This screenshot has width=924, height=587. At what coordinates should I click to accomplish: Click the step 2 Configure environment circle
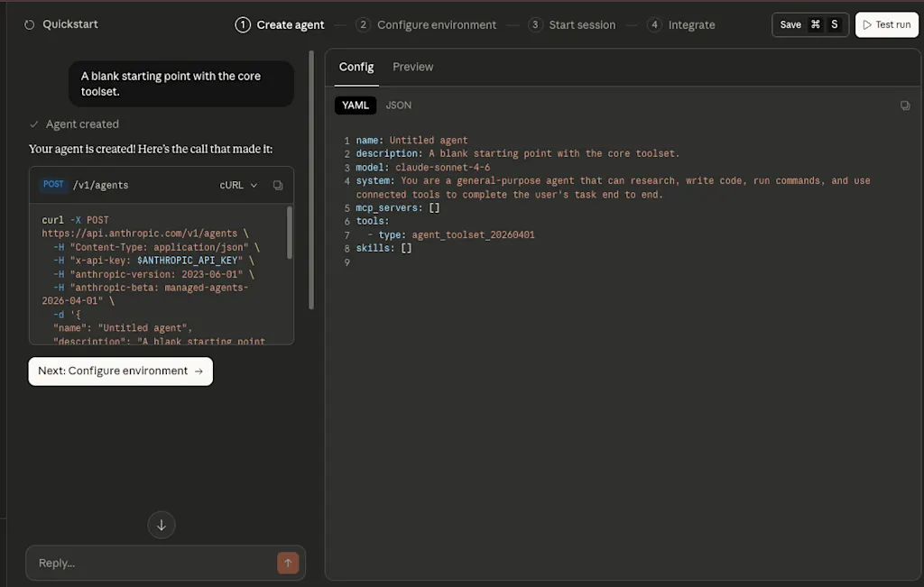click(x=363, y=24)
